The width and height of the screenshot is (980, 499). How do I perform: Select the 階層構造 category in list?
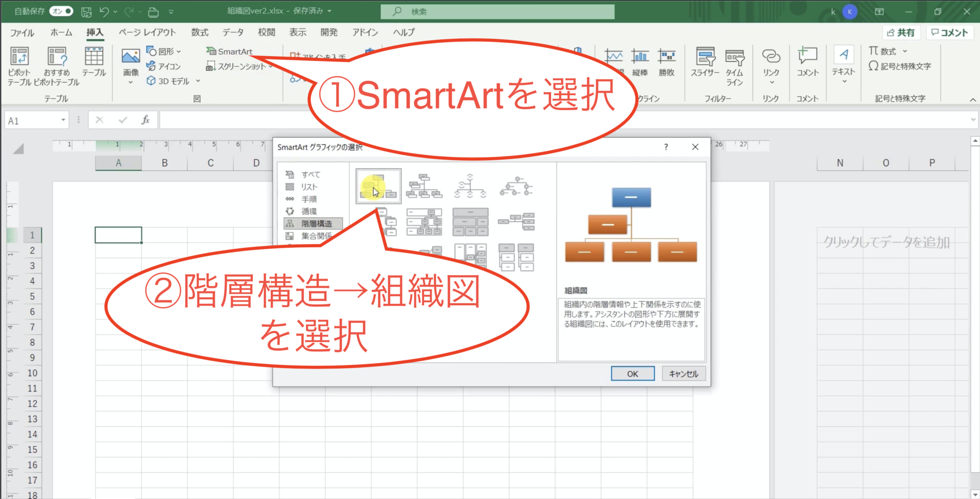click(316, 223)
